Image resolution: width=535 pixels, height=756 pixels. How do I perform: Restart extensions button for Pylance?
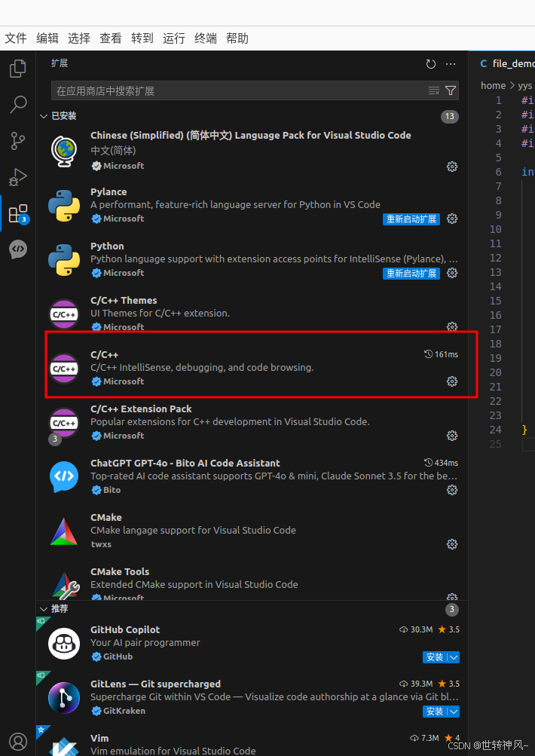pos(411,219)
